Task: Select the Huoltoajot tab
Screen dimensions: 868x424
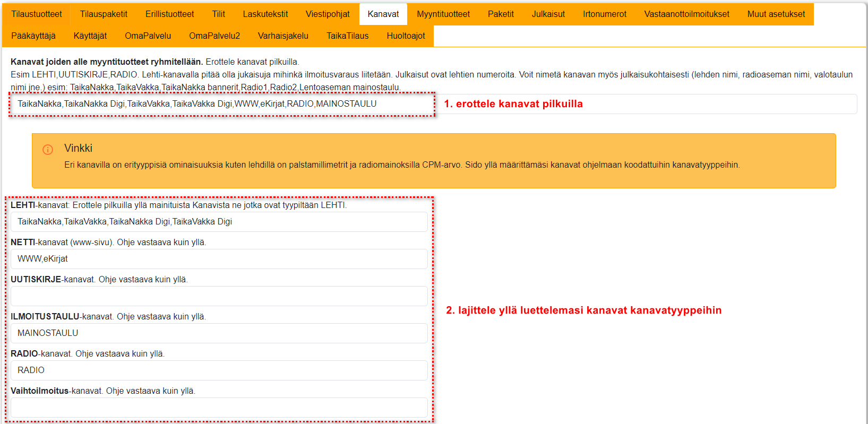Action: [x=406, y=36]
